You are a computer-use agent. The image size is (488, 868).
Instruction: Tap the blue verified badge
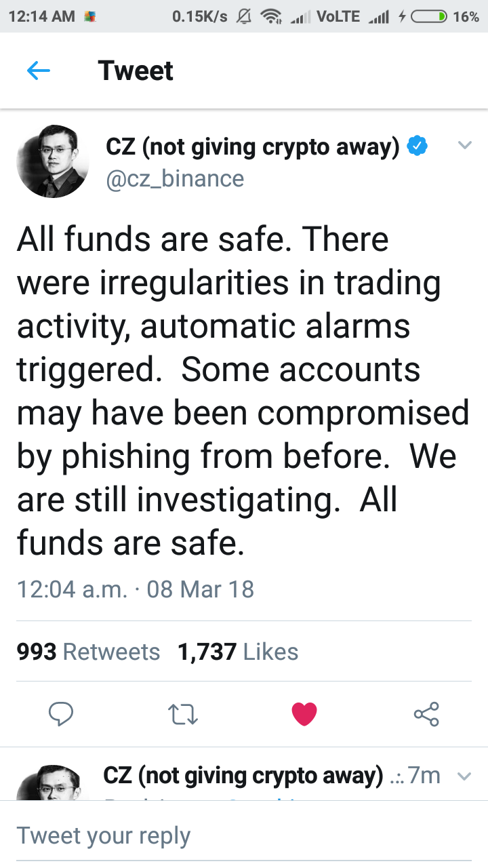(417, 146)
